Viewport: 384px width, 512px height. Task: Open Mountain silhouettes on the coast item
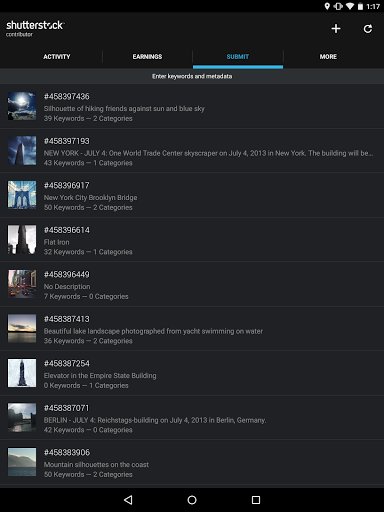click(x=192, y=462)
